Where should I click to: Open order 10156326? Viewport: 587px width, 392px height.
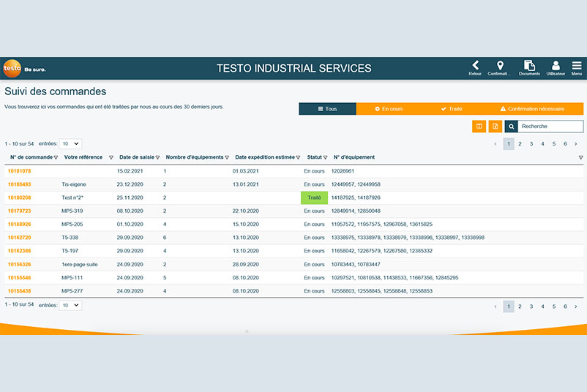click(20, 265)
